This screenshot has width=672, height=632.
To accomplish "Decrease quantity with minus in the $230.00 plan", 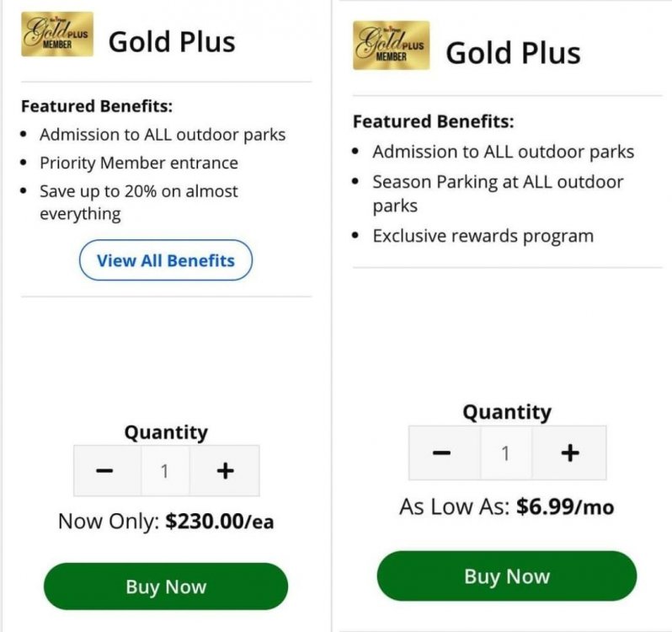I will pyautogui.click(x=104, y=471).
